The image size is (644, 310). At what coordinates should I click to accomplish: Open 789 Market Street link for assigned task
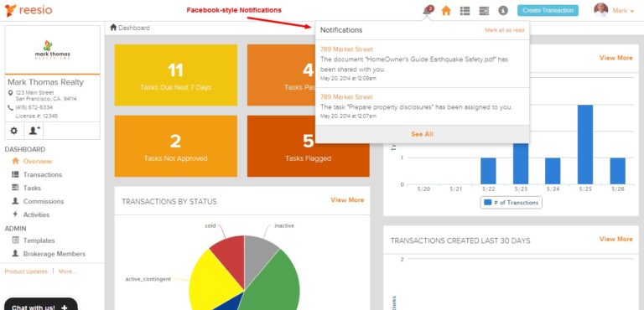[346, 97]
